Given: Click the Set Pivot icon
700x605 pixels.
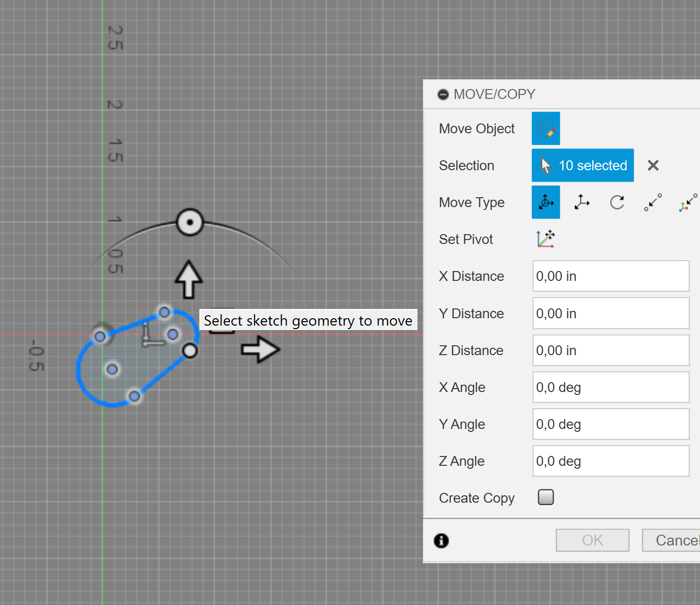Looking at the screenshot, I should point(546,239).
